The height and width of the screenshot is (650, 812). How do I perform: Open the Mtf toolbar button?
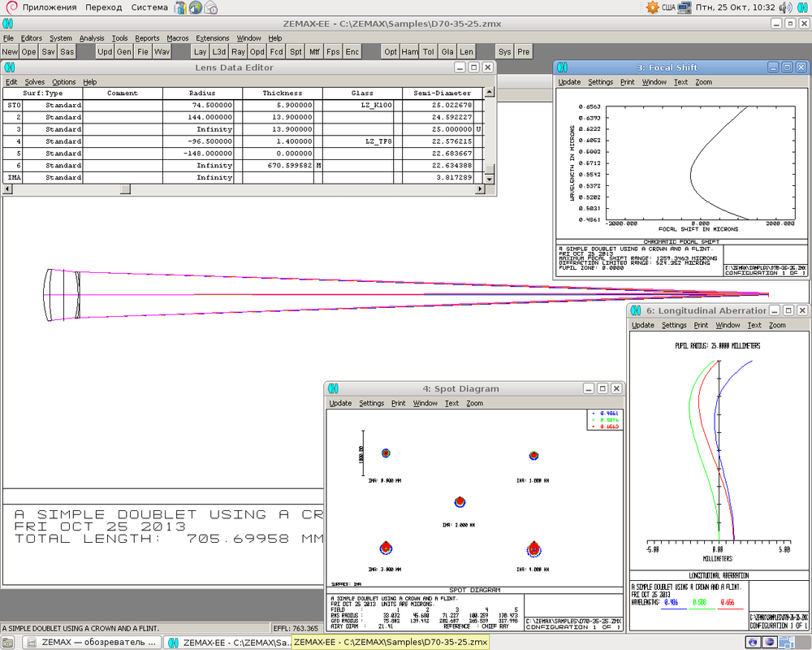pyautogui.click(x=314, y=51)
